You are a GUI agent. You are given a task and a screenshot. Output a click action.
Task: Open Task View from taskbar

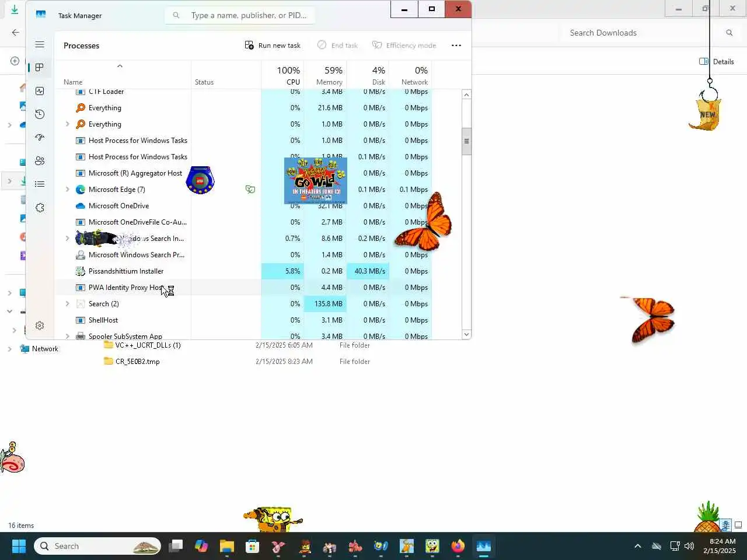coord(176,546)
